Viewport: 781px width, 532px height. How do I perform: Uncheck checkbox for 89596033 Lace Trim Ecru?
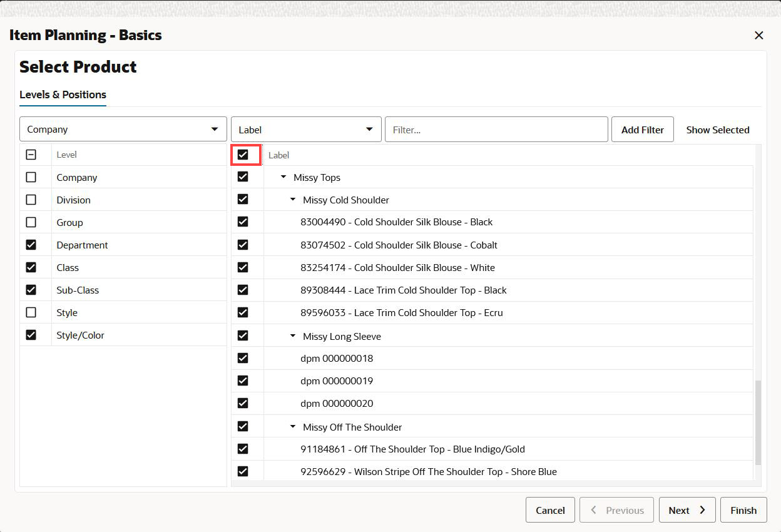point(243,312)
